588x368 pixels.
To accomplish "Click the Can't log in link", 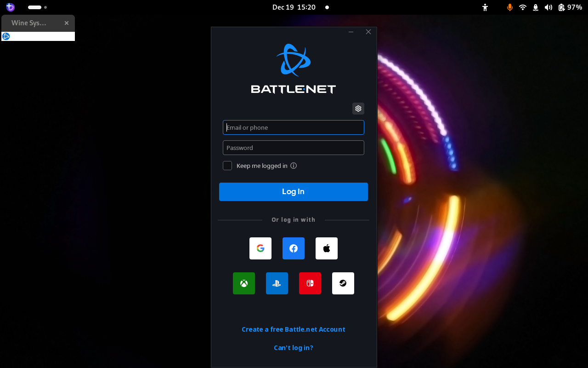I will (294, 348).
